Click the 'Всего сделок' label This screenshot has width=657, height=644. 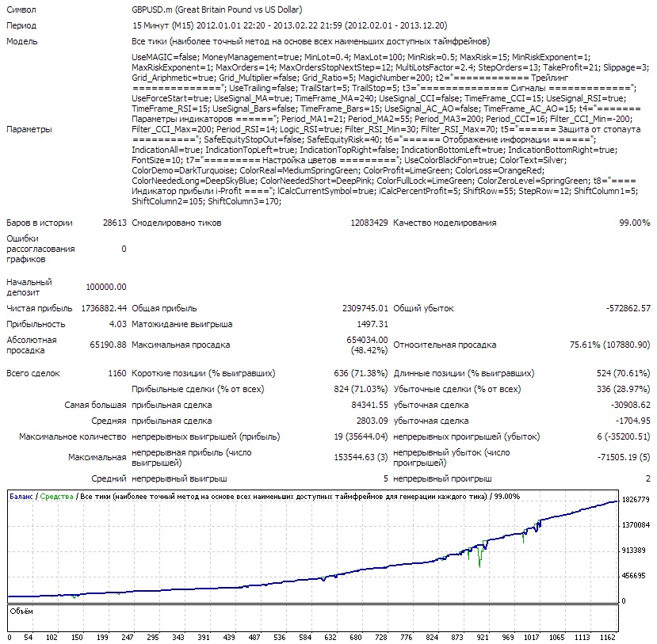click(x=33, y=374)
